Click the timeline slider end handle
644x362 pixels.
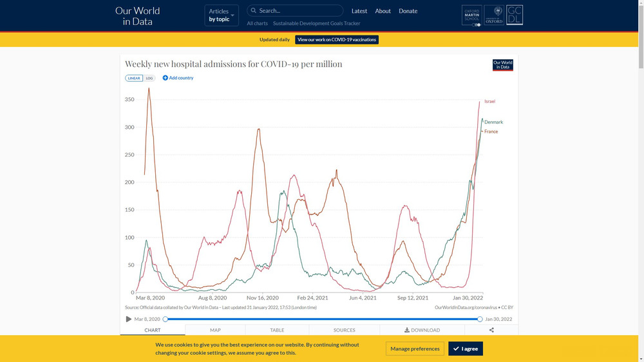480,319
